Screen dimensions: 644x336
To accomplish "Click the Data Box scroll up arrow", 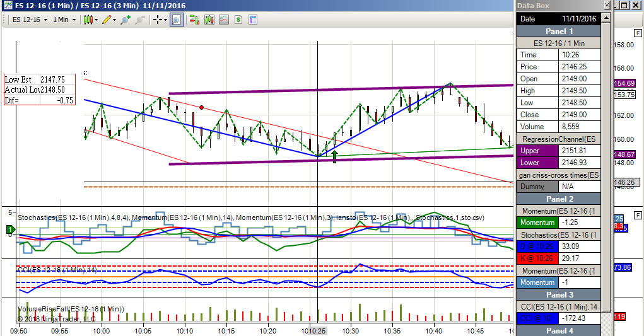I will [x=606, y=18].
